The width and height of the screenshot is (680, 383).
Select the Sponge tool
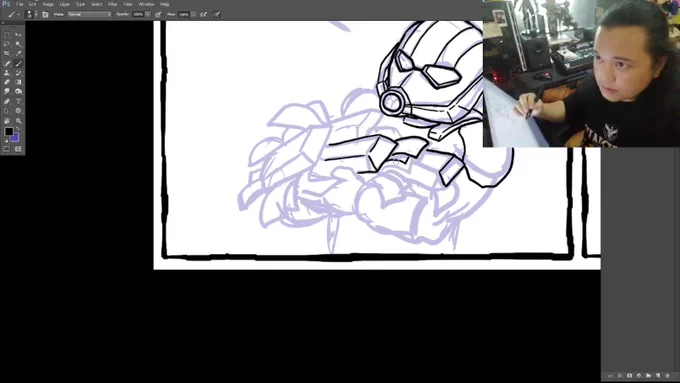18,92
